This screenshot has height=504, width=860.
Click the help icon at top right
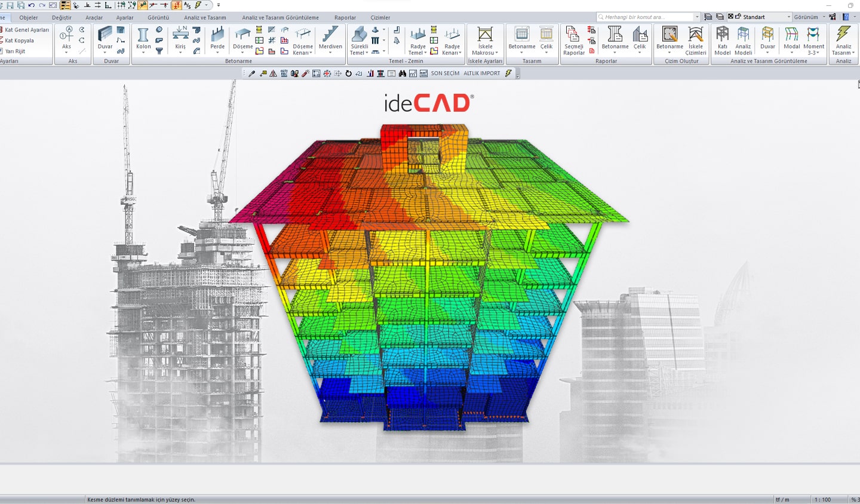pyautogui.click(x=846, y=17)
